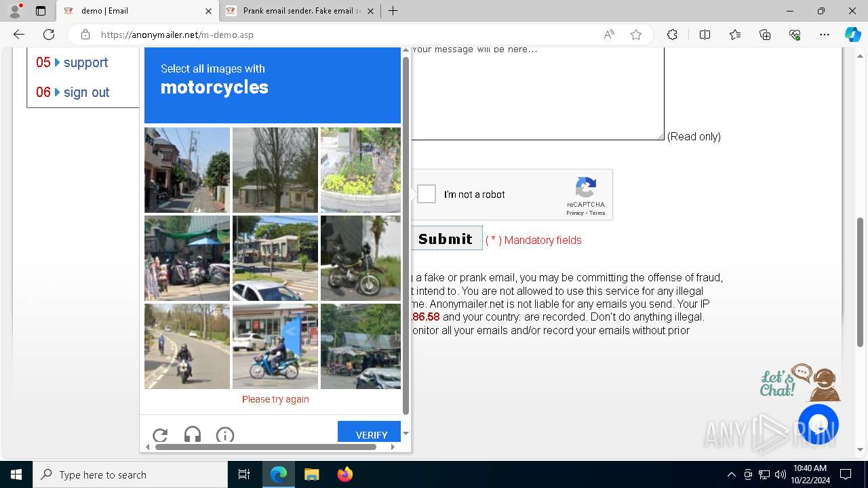868x488 pixels.
Task: Open the Favorites list
Action: [735, 35]
